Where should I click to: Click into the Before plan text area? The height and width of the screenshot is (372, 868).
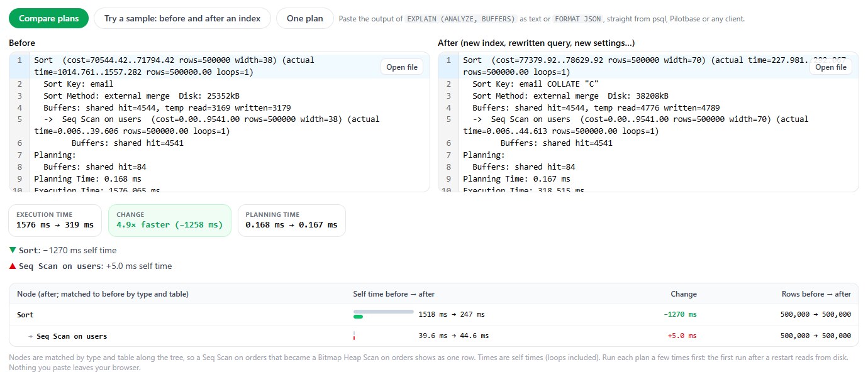click(219, 122)
